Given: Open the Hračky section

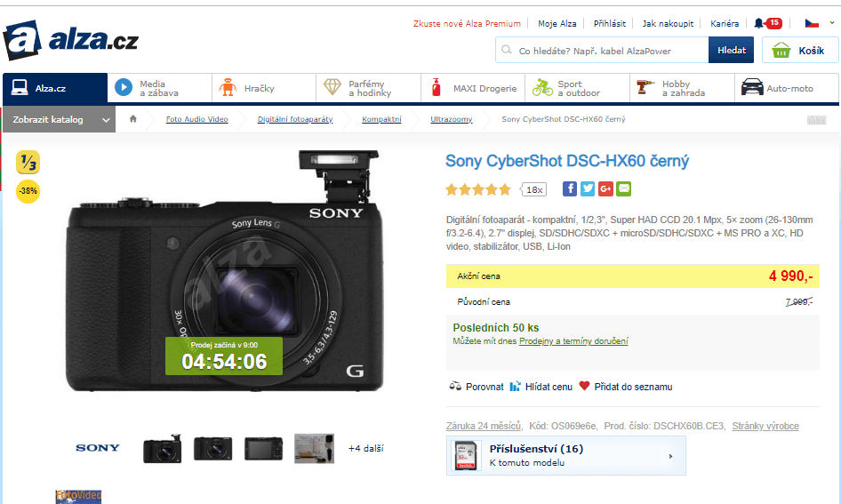Looking at the screenshot, I should coord(264,88).
